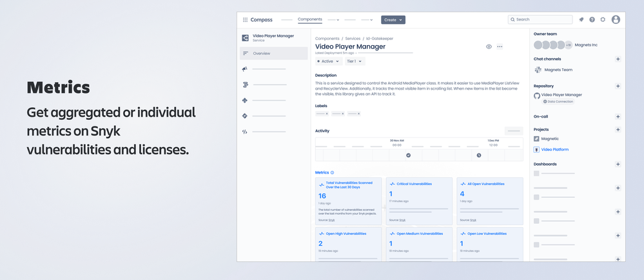Go to Services breadcrumb
This screenshot has height=280, width=644.
(x=353, y=38)
